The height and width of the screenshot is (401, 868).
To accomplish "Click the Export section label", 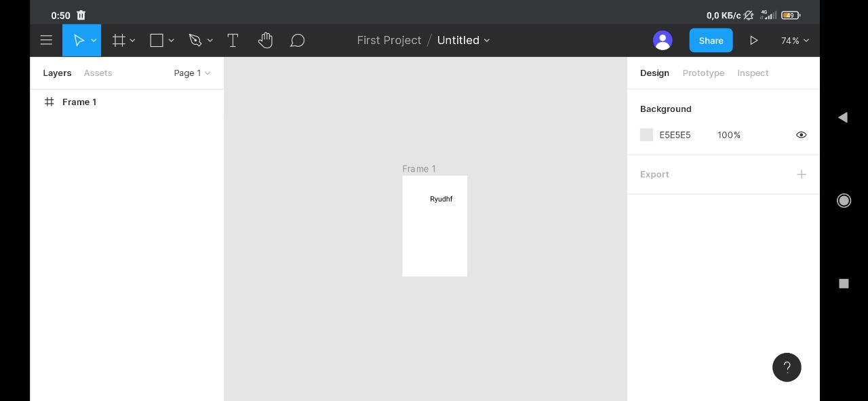I will [x=654, y=174].
